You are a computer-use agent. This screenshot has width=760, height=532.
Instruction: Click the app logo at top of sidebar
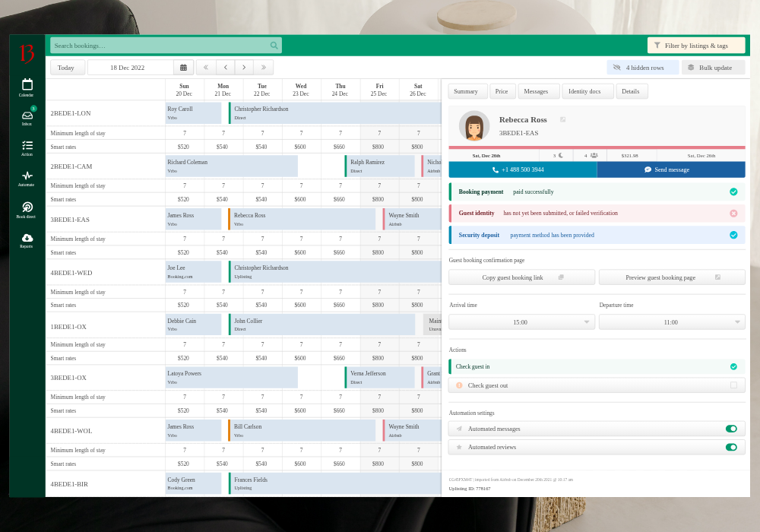pos(27,53)
